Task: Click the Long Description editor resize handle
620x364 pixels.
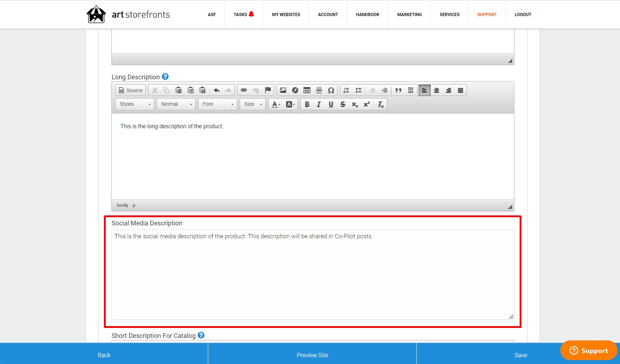Action: point(510,207)
